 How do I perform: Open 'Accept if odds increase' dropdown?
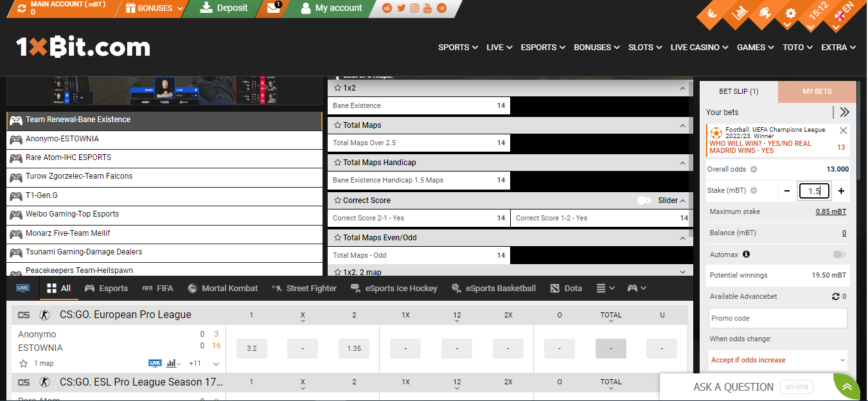click(778, 360)
